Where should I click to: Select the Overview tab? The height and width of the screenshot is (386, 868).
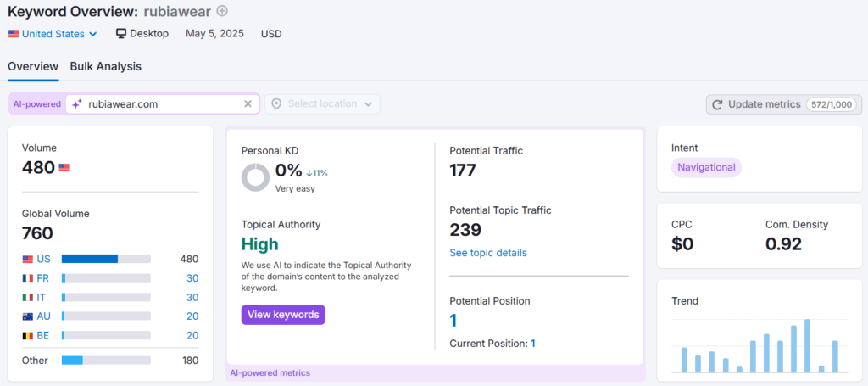click(x=33, y=66)
